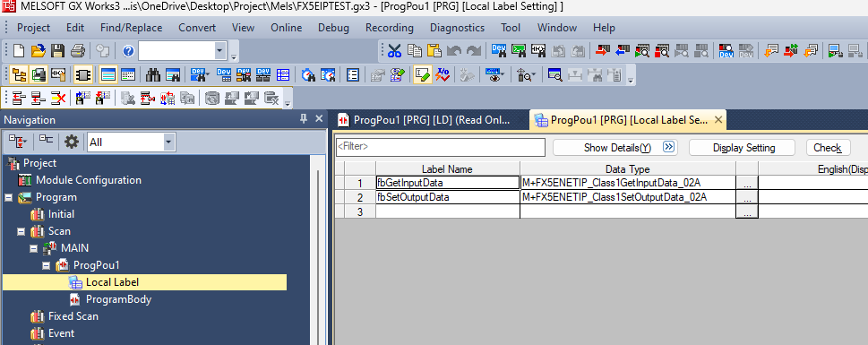
Task: Click the Open project folder icon
Action: (38, 51)
